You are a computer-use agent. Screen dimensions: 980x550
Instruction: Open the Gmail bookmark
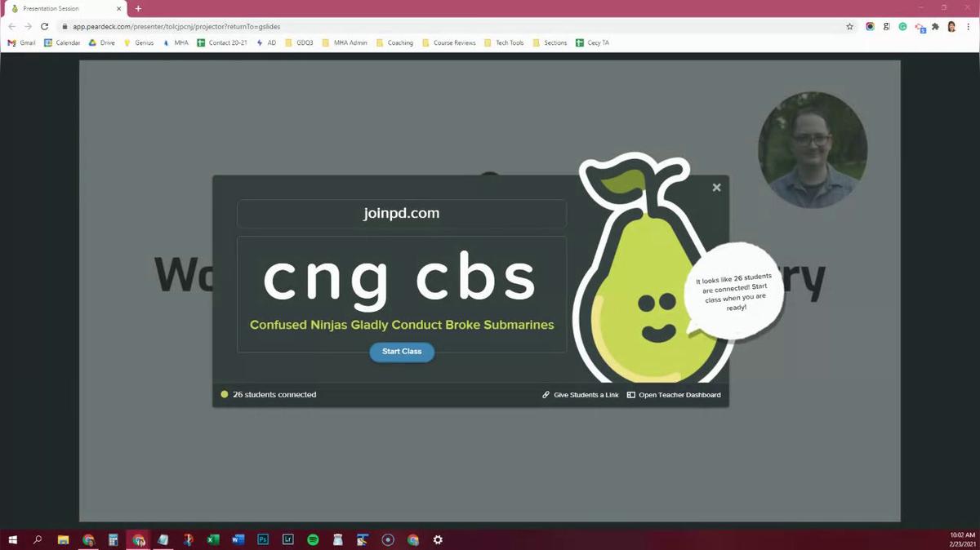pos(22,42)
